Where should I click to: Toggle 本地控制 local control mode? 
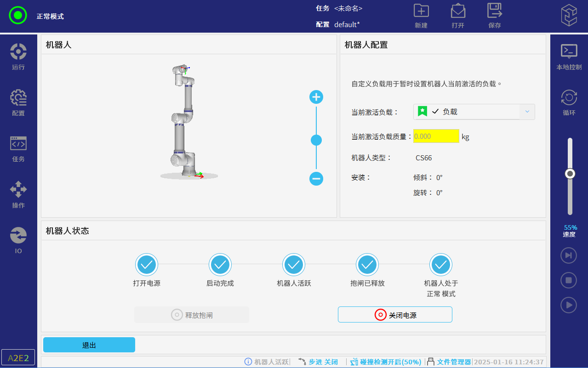coord(569,57)
